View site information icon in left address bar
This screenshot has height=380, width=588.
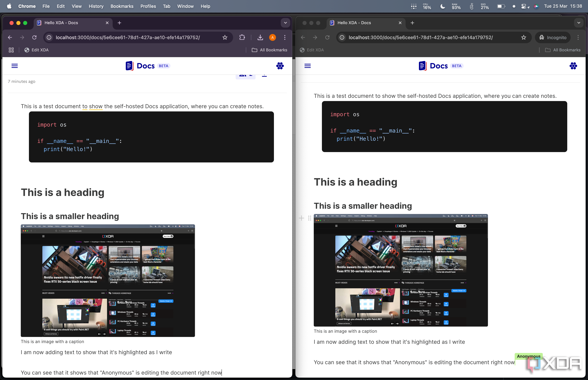[x=49, y=37]
